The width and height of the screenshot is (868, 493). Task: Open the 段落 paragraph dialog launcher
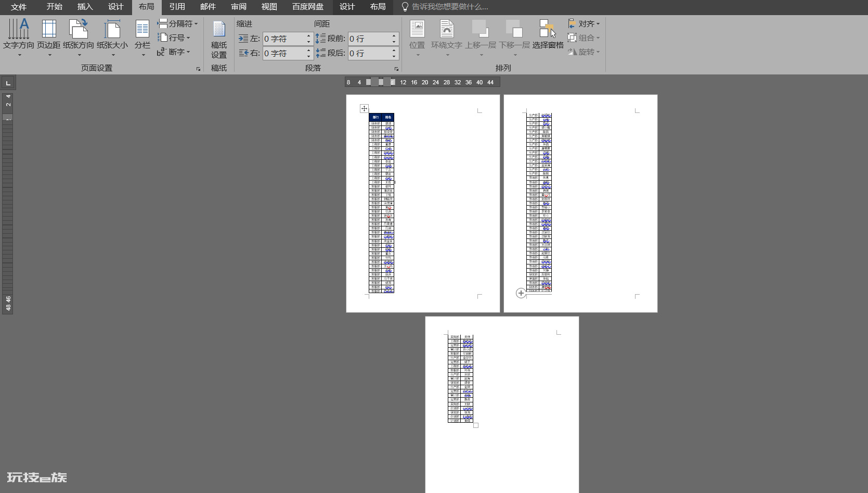[x=396, y=69]
